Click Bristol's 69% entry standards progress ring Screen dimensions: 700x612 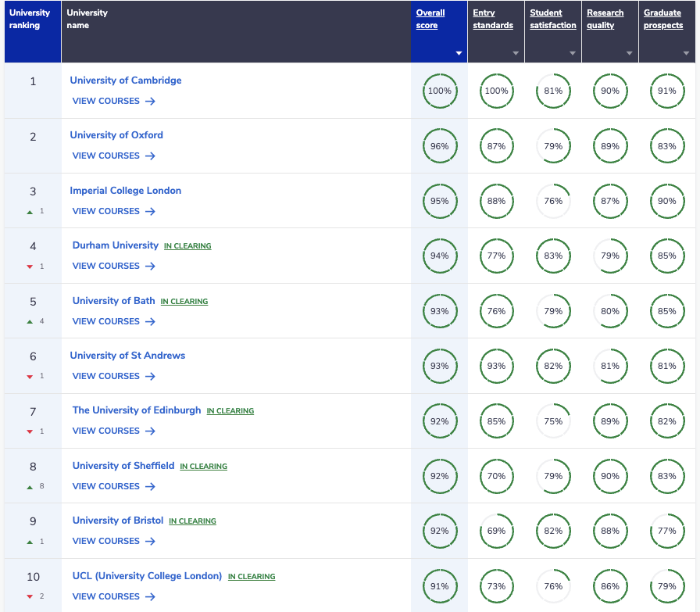(x=496, y=531)
